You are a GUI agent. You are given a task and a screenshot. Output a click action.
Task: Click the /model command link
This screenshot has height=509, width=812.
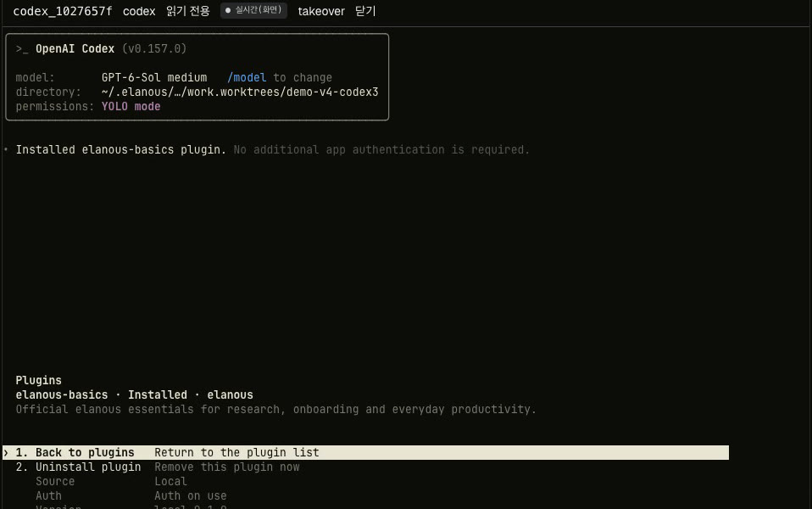point(247,77)
